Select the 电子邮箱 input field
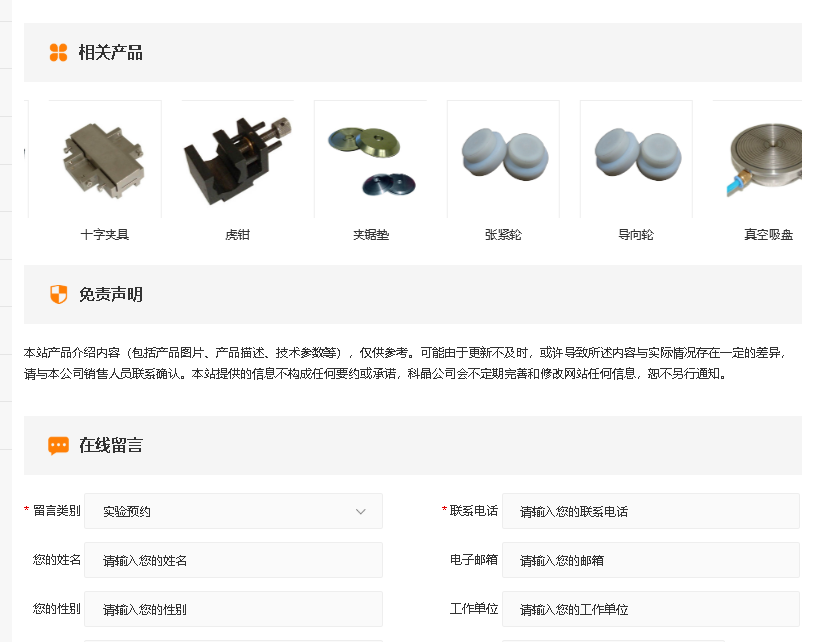 650,560
